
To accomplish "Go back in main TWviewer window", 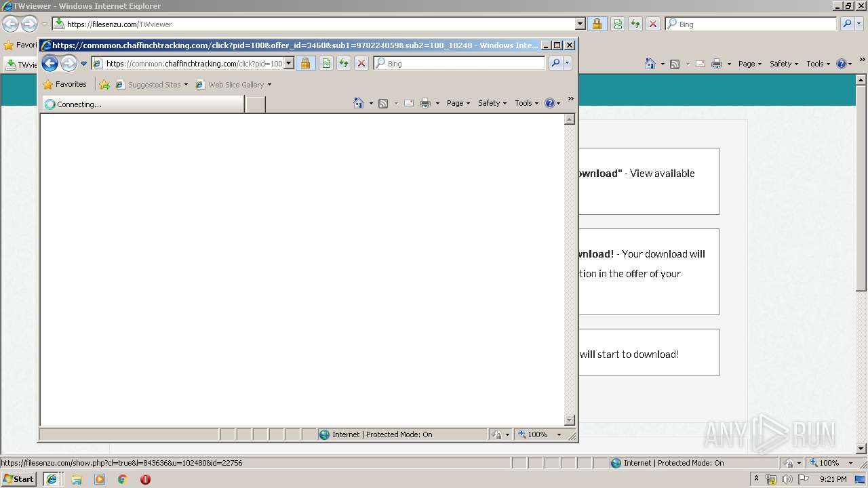I will click(10, 24).
